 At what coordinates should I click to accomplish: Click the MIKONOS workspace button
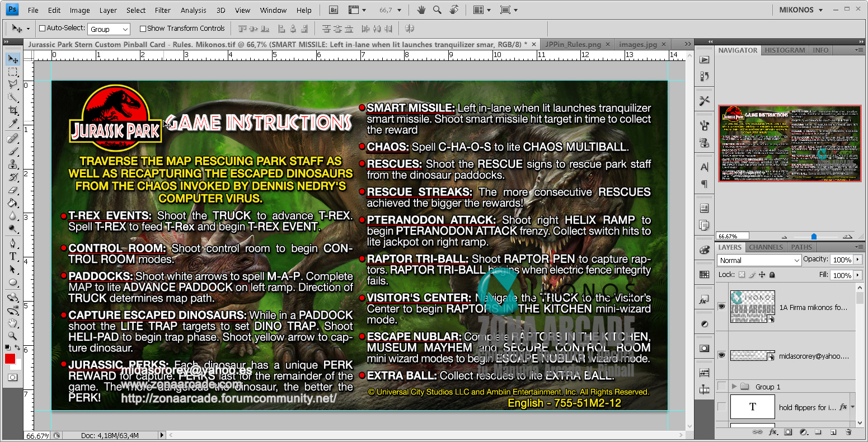coord(801,10)
